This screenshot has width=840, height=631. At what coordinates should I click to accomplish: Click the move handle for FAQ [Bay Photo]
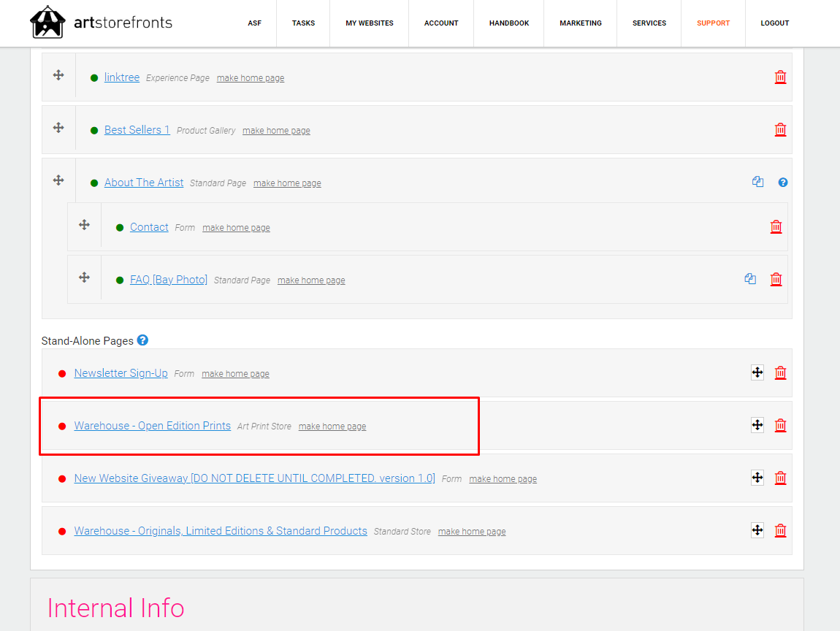pyautogui.click(x=83, y=278)
